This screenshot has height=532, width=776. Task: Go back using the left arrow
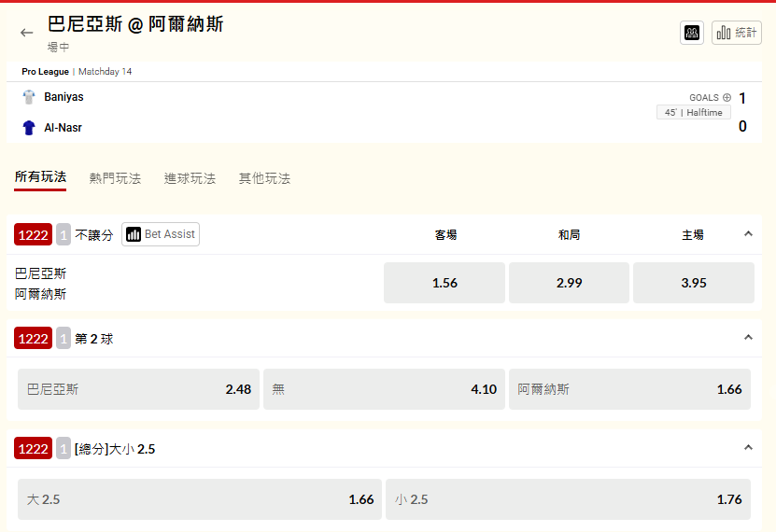coord(26,33)
